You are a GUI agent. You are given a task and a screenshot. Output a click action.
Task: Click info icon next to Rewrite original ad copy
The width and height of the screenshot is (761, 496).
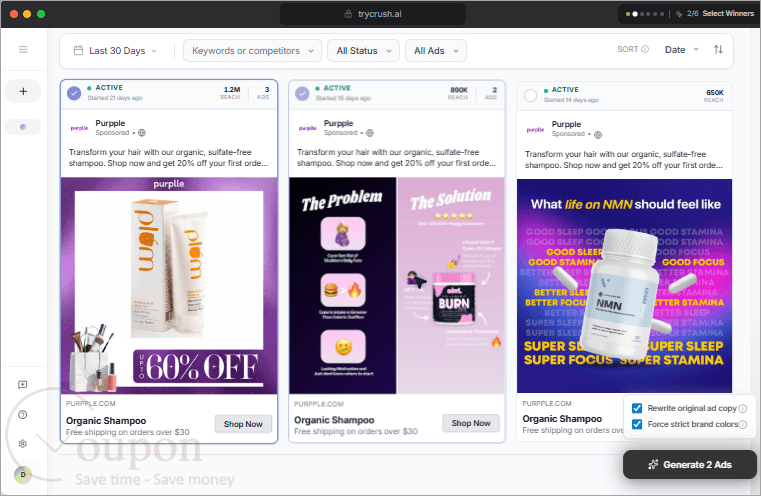pyautogui.click(x=743, y=409)
